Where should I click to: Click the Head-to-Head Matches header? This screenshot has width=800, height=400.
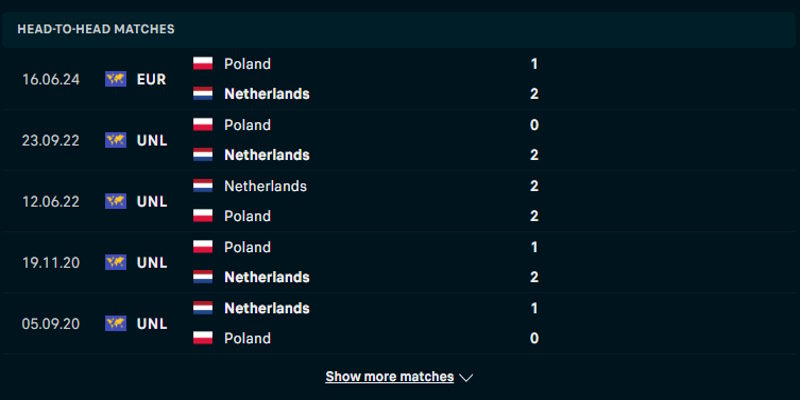96,29
